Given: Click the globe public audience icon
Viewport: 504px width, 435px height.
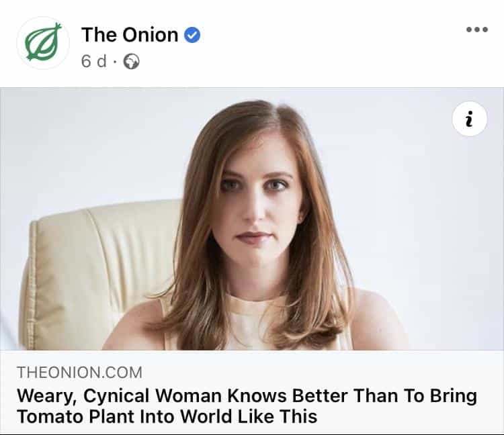Looking at the screenshot, I should [x=132, y=62].
